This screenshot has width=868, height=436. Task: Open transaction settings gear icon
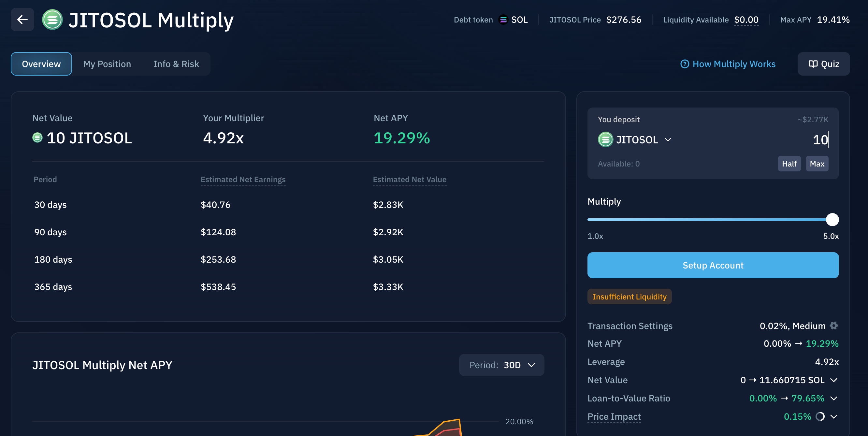(x=834, y=326)
